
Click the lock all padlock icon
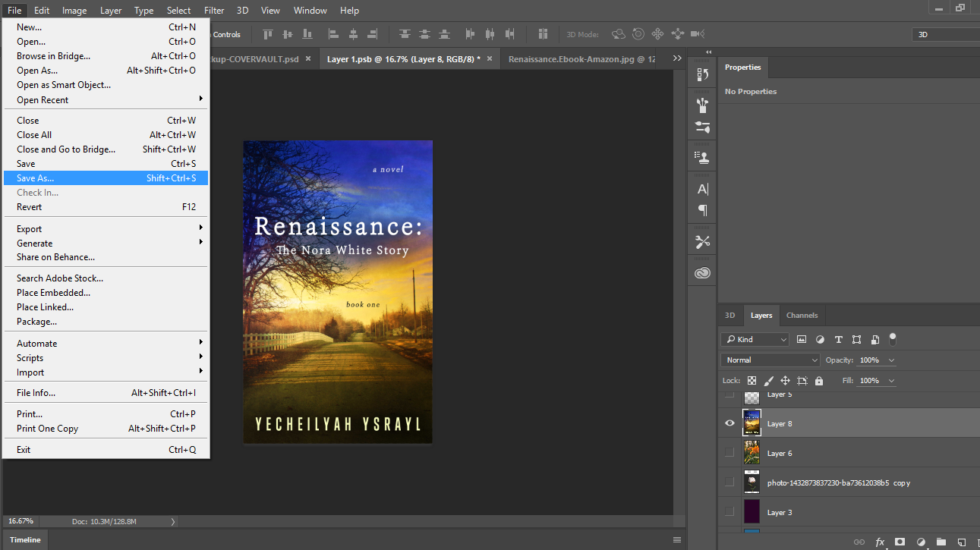[x=819, y=381]
